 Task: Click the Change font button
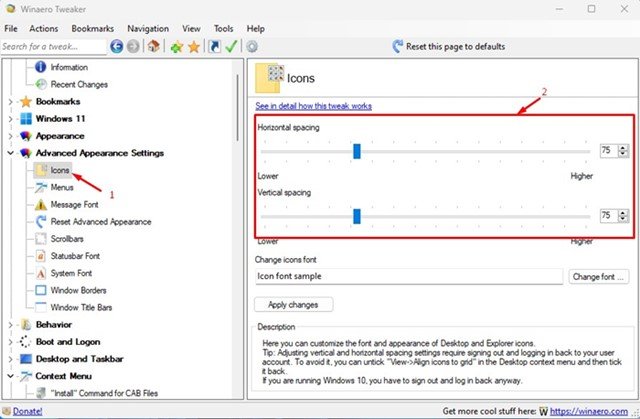click(598, 277)
